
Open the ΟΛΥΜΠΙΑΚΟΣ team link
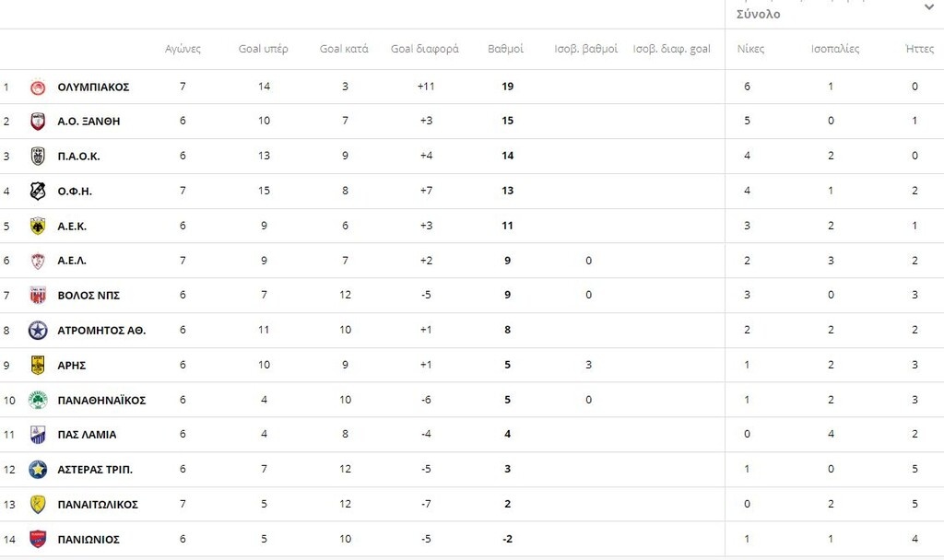(x=93, y=87)
